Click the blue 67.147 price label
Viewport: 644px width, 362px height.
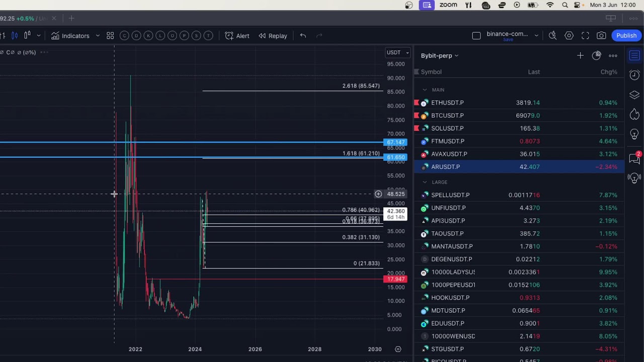coord(396,142)
